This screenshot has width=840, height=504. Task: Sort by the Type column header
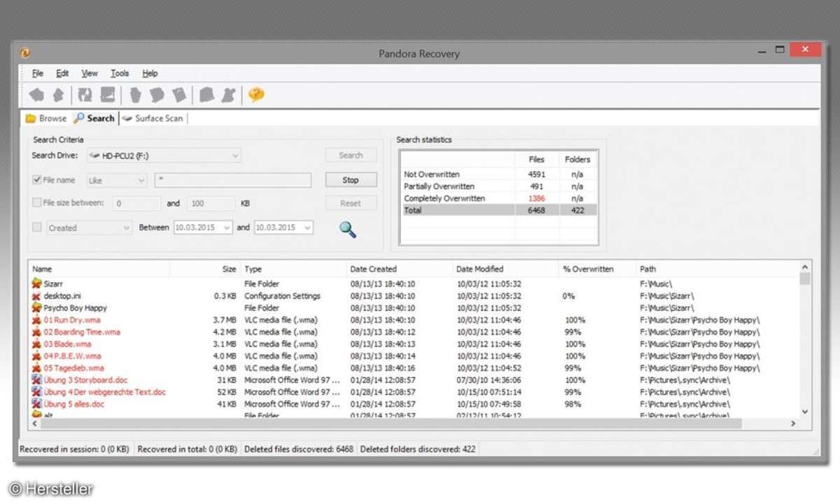[x=293, y=269]
